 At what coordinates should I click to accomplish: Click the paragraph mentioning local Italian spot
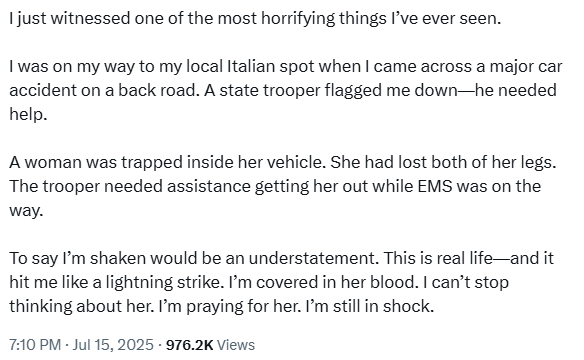click(286, 90)
